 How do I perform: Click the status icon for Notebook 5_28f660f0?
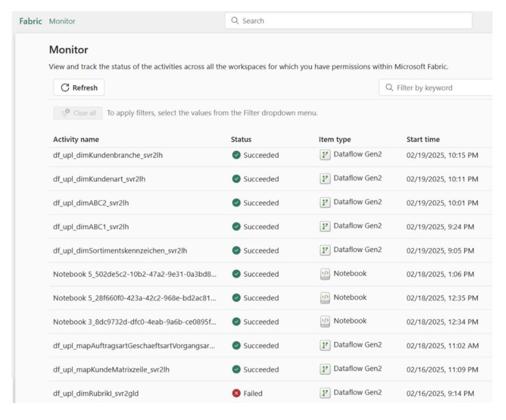coord(236,298)
